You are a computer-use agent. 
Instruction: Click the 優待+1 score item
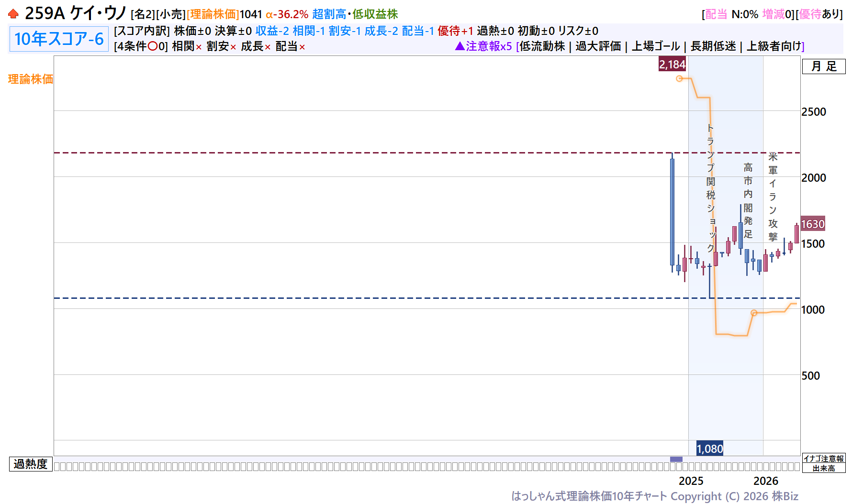(x=455, y=31)
